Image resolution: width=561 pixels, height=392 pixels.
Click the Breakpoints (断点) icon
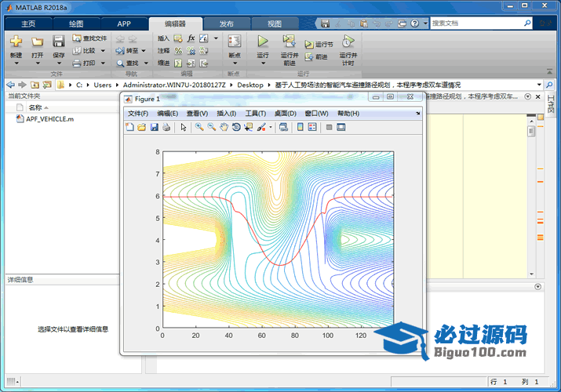coord(235,42)
